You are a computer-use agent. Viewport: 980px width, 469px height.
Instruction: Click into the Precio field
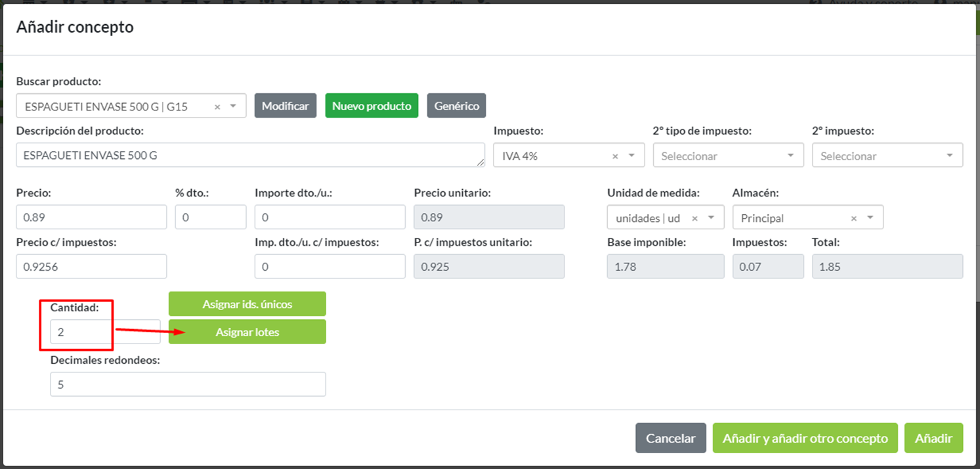91,217
